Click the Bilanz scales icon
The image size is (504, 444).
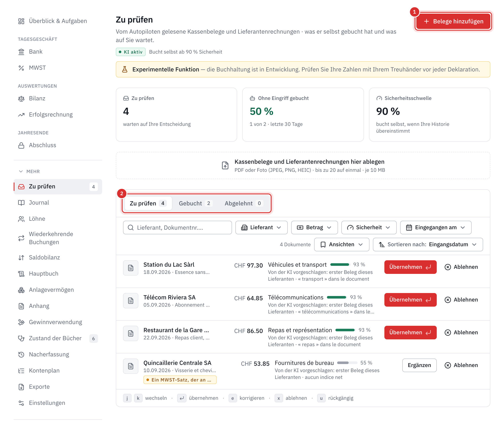21,98
